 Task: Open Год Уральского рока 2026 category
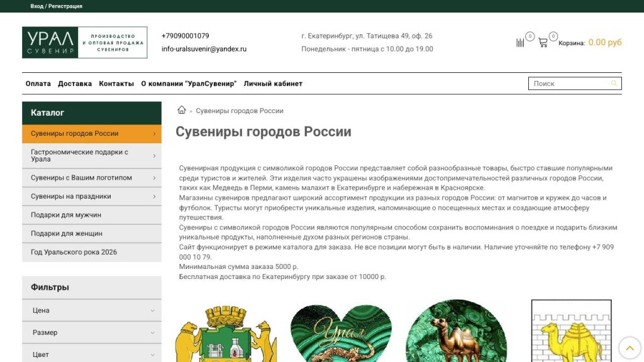point(92,252)
